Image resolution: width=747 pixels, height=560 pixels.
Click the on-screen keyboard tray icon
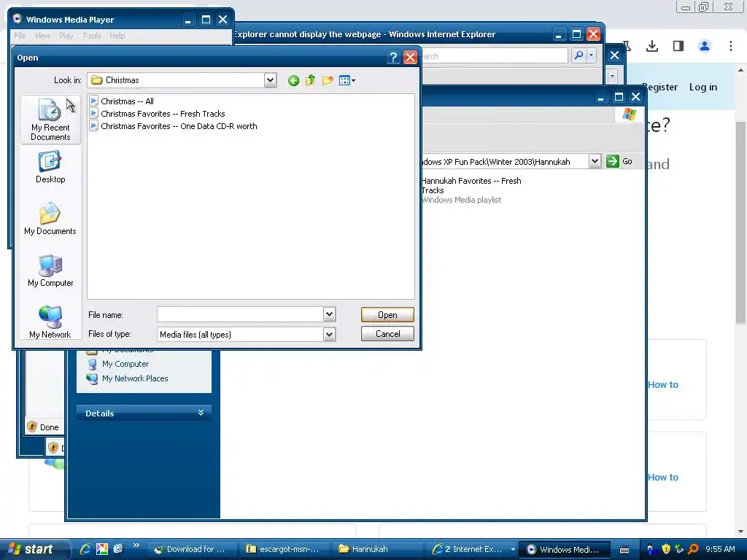pyautogui.click(x=624, y=550)
